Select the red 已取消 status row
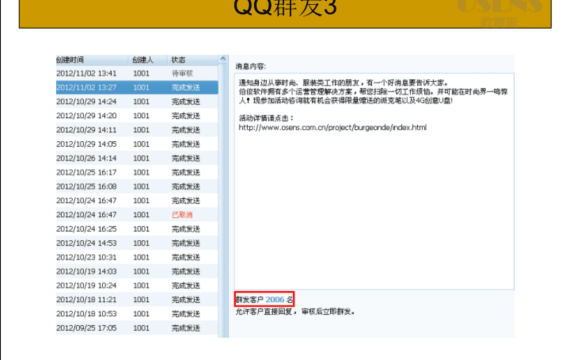This screenshot has height=360, width=570. coord(137,215)
